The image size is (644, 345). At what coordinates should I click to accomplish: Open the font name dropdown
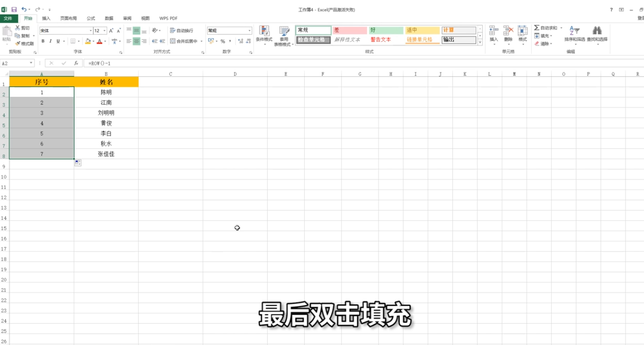tap(90, 30)
